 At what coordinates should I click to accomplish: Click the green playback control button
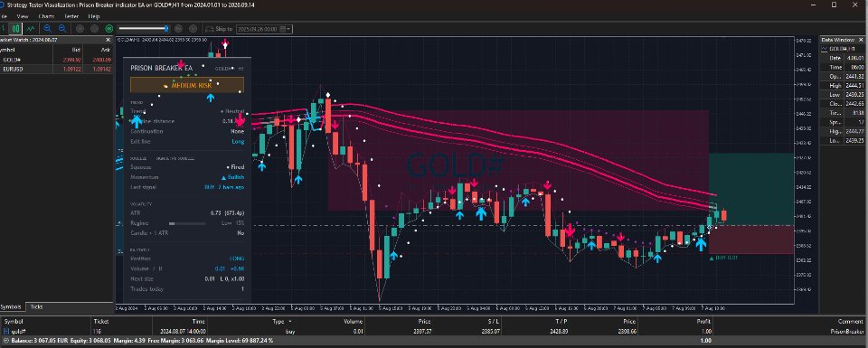(x=109, y=28)
